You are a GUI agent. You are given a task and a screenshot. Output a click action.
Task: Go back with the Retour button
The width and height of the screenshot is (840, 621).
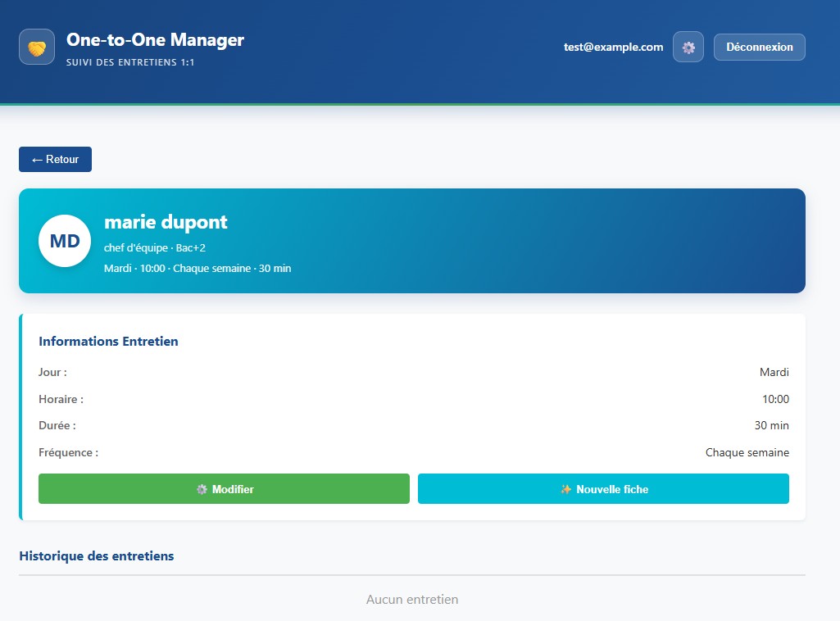coord(55,159)
